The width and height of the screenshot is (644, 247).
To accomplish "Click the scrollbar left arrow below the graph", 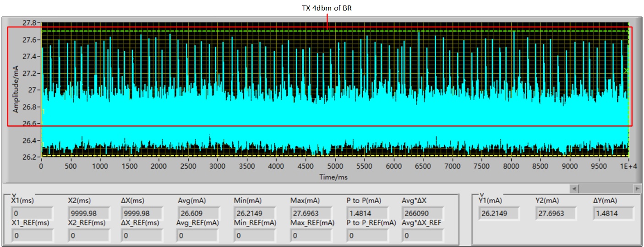I will [x=574, y=188].
